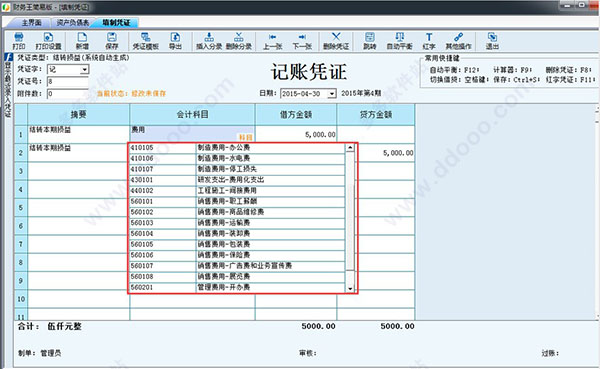The width and height of the screenshot is (600, 369).
Task: Click the orange 科目 link in row 1
Action: tap(246, 137)
